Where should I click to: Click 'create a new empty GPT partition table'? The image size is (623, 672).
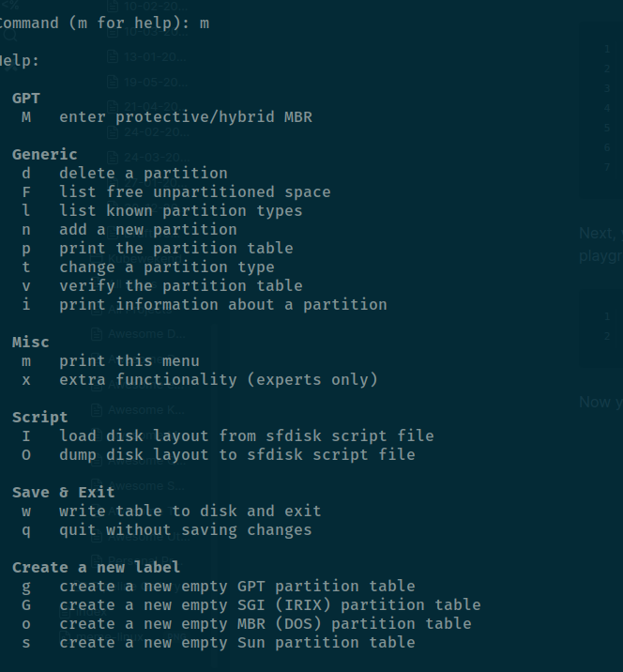[237, 587]
